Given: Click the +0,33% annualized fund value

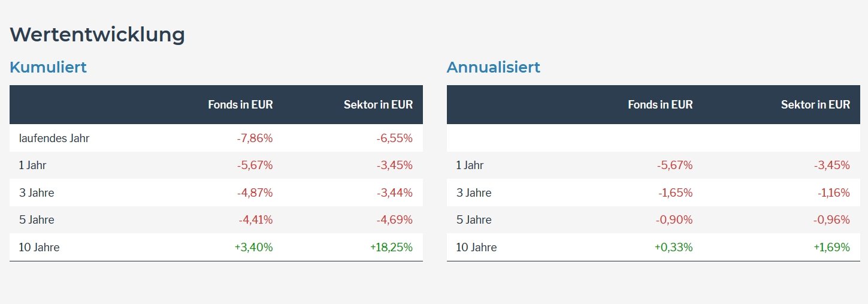Looking at the screenshot, I should [x=674, y=247].
